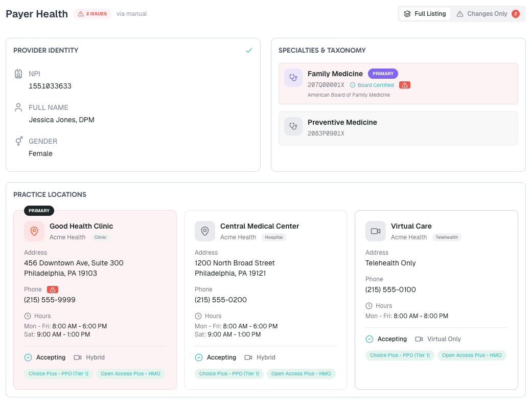Click the Virtual Care telehealth camera icon

(375, 231)
